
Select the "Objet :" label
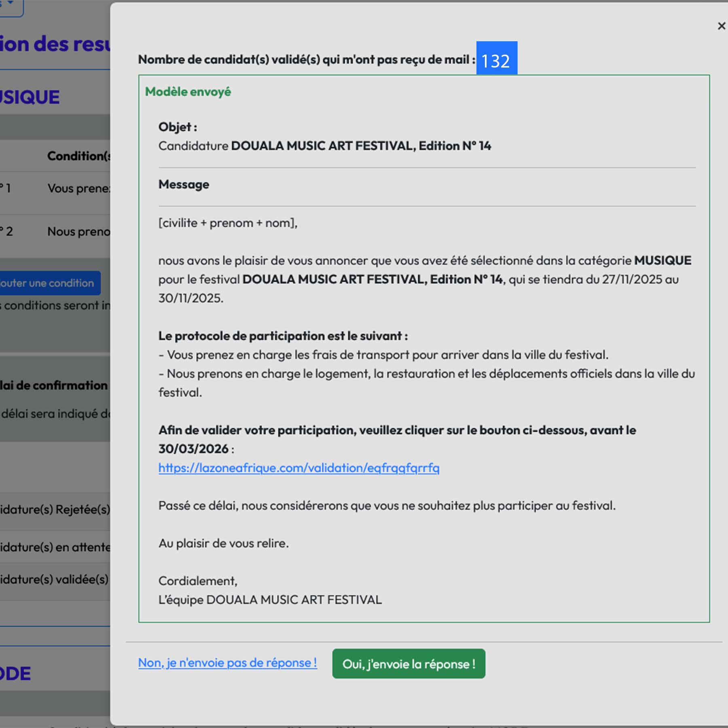point(178,127)
